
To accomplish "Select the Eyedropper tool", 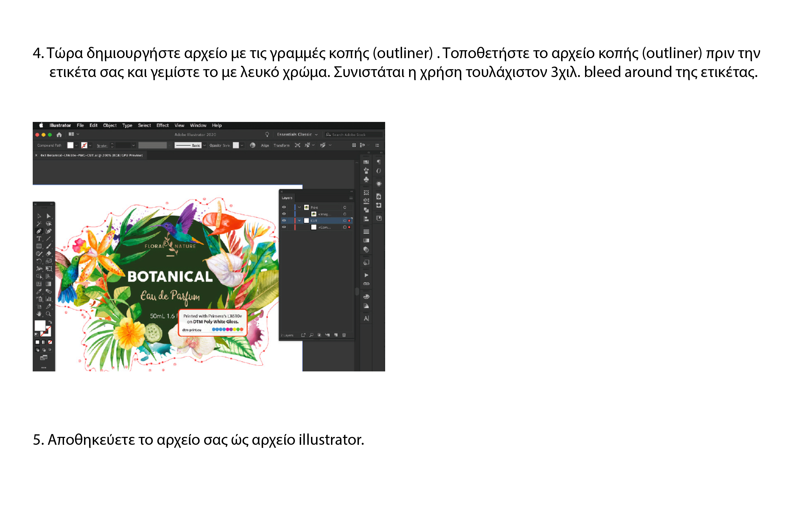I will click(x=39, y=291).
